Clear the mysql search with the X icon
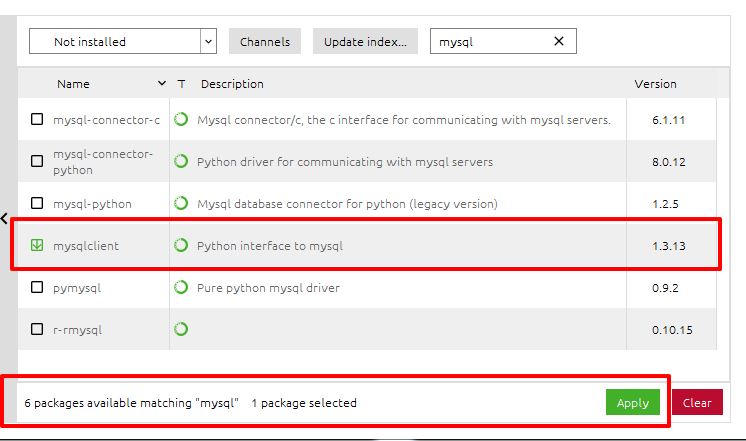Image resolution: width=746 pixels, height=441 pixels. pyautogui.click(x=559, y=41)
